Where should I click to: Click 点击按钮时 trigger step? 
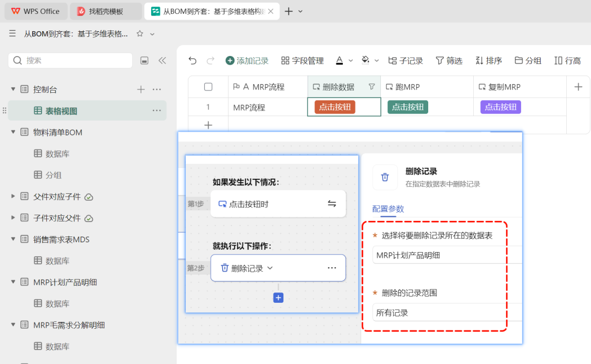278,204
